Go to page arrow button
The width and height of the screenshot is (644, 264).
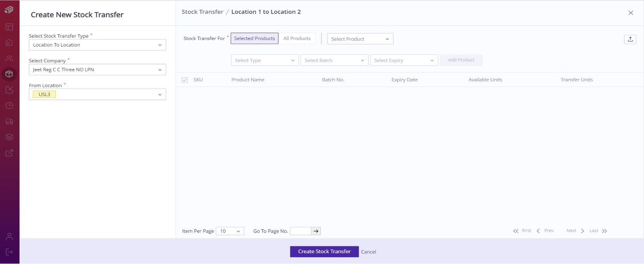pyautogui.click(x=316, y=231)
